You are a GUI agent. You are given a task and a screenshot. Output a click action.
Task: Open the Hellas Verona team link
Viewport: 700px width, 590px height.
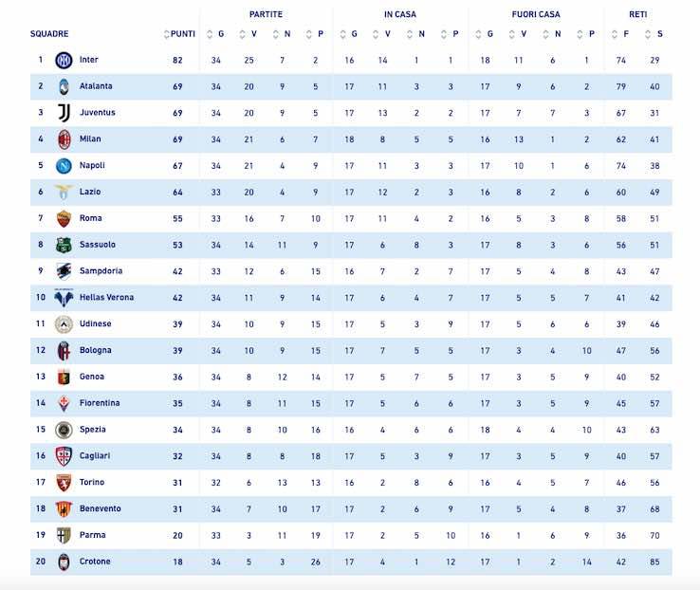[x=106, y=298]
